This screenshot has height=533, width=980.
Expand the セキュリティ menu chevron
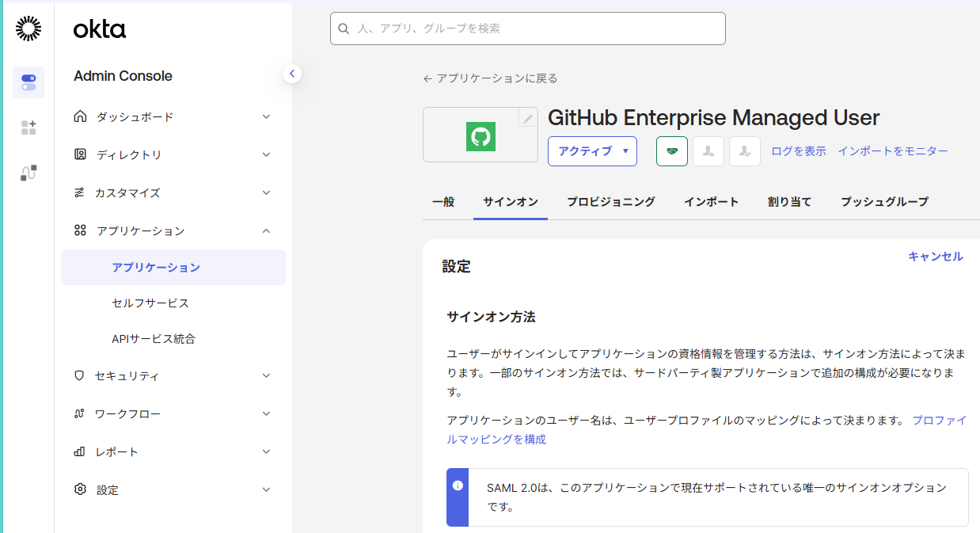pos(266,375)
